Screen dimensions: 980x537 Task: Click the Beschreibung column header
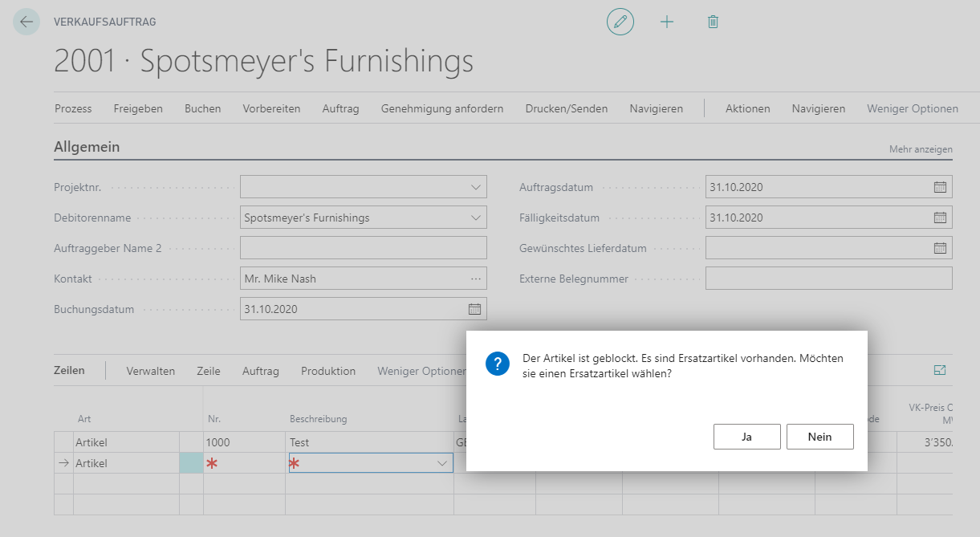pyautogui.click(x=319, y=419)
